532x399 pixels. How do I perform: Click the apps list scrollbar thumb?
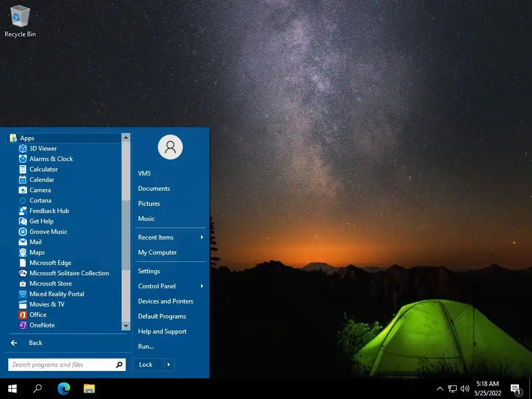[126, 235]
